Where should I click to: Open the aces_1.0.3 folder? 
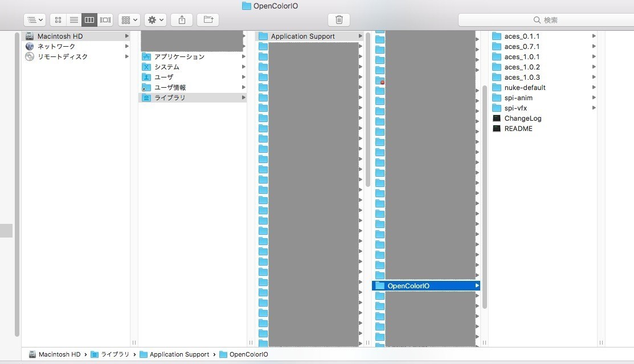pos(543,77)
